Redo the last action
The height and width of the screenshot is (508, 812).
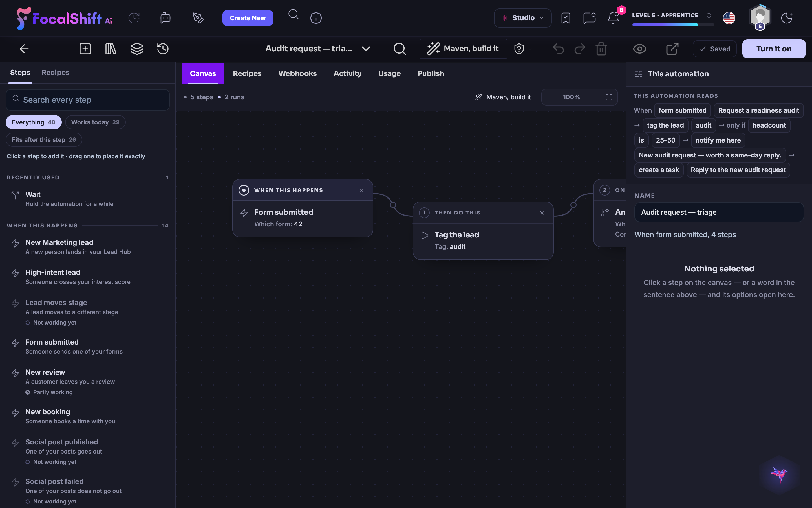tap(579, 49)
